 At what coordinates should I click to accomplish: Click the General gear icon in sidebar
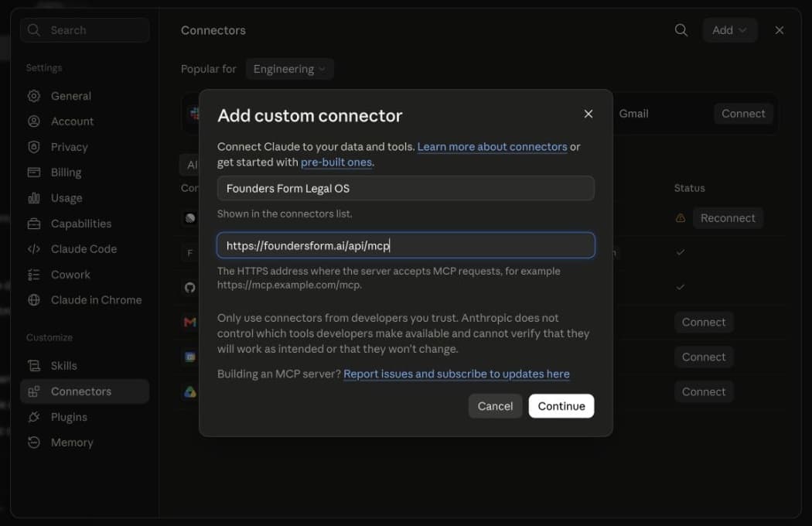(34, 96)
